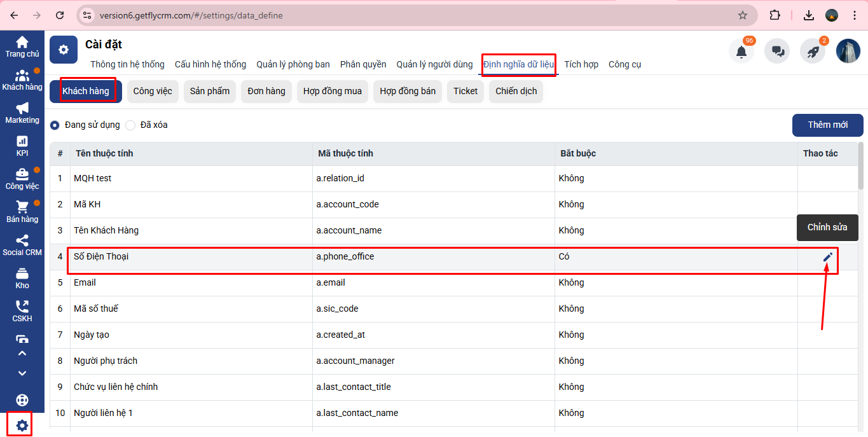Open Kho warehouse in sidebar
This screenshot has height=437, width=868.
22,279
